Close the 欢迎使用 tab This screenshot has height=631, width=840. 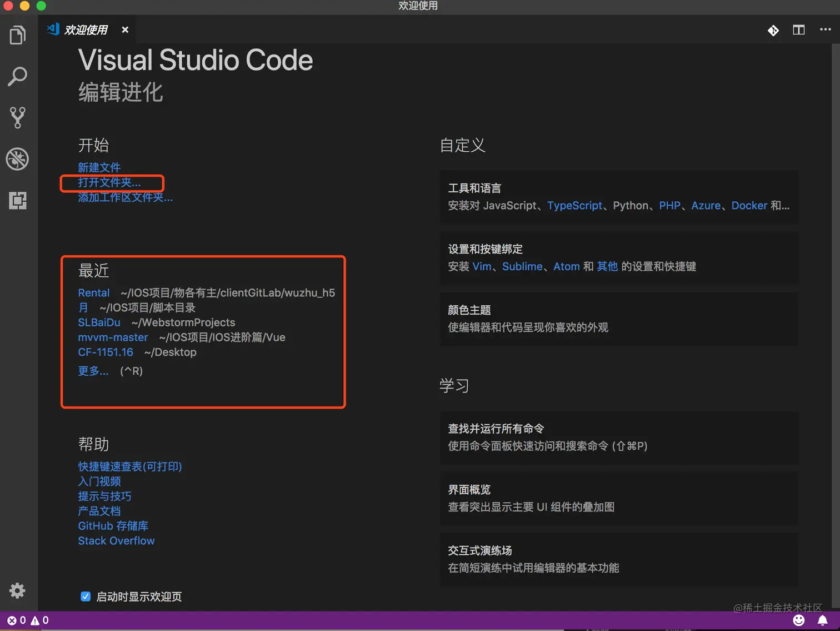click(125, 29)
